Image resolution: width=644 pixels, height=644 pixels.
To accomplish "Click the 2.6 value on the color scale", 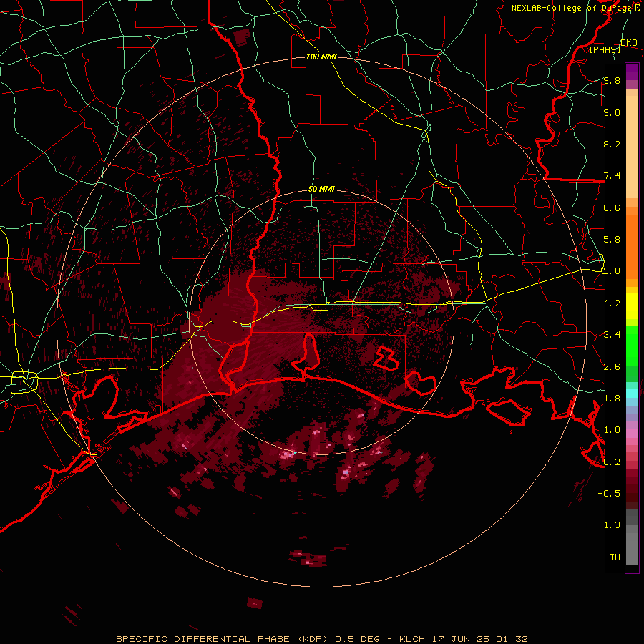I will [612, 367].
